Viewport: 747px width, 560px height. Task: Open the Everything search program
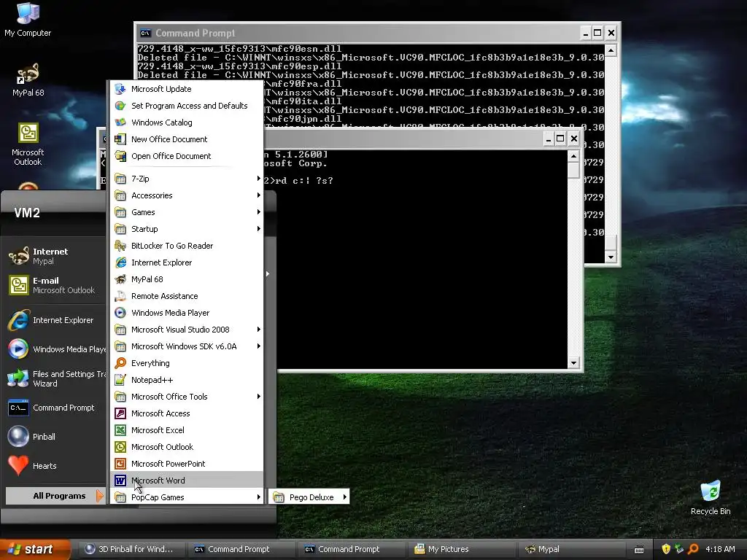click(x=187, y=363)
